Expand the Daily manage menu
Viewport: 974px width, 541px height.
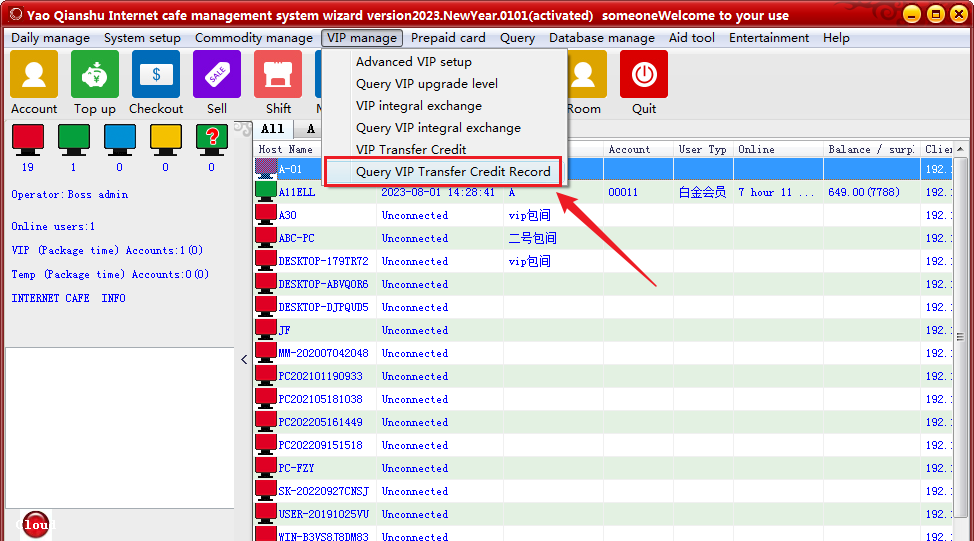pos(50,38)
